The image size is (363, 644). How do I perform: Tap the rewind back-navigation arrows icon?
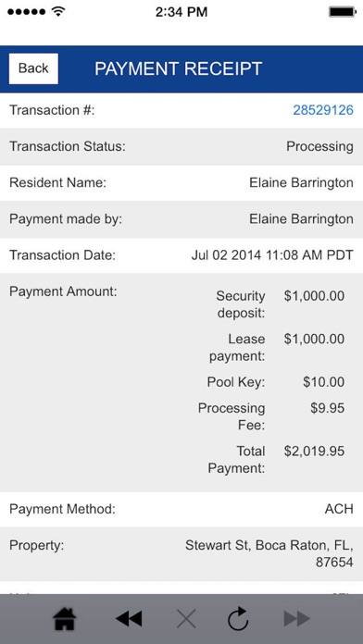tap(129, 619)
